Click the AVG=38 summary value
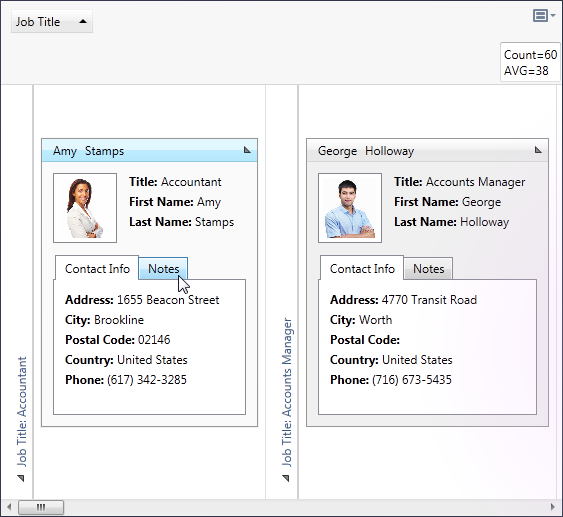 (x=526, y=71)
